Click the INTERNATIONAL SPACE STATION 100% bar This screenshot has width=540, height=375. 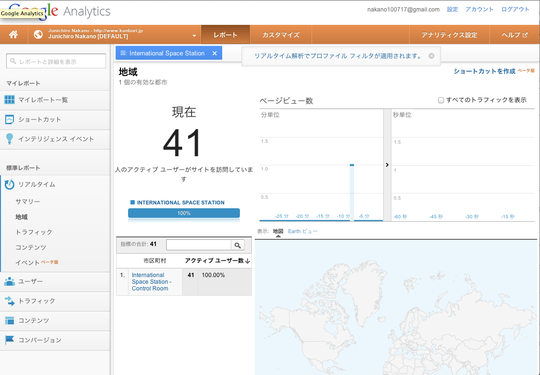coord(184,213)
